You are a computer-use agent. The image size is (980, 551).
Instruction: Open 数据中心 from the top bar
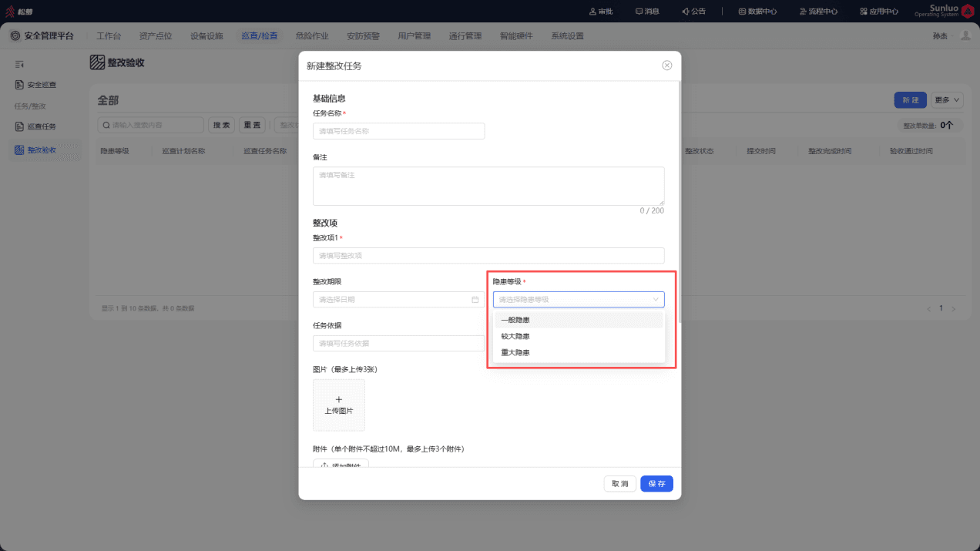[757, 12]
